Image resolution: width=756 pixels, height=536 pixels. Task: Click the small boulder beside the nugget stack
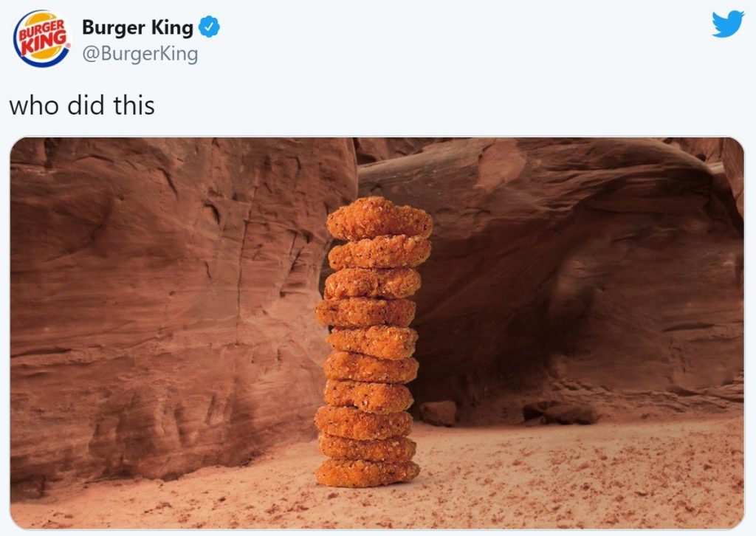tap(438, 413)
